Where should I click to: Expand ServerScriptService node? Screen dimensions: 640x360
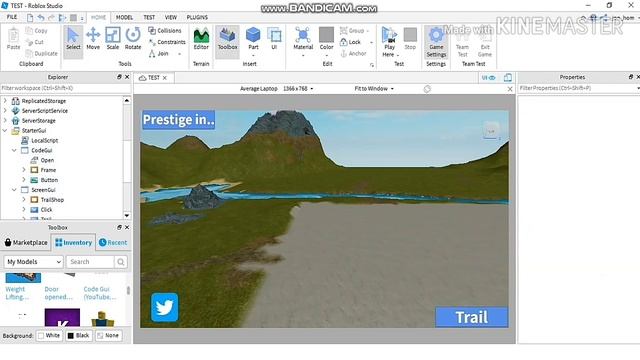coord(5,111)
